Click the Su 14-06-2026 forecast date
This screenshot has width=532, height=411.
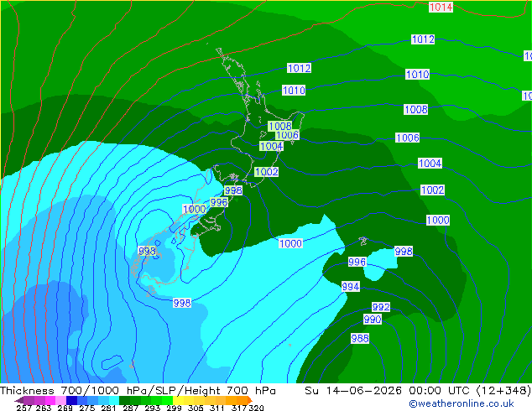click(x=353, y=391)
